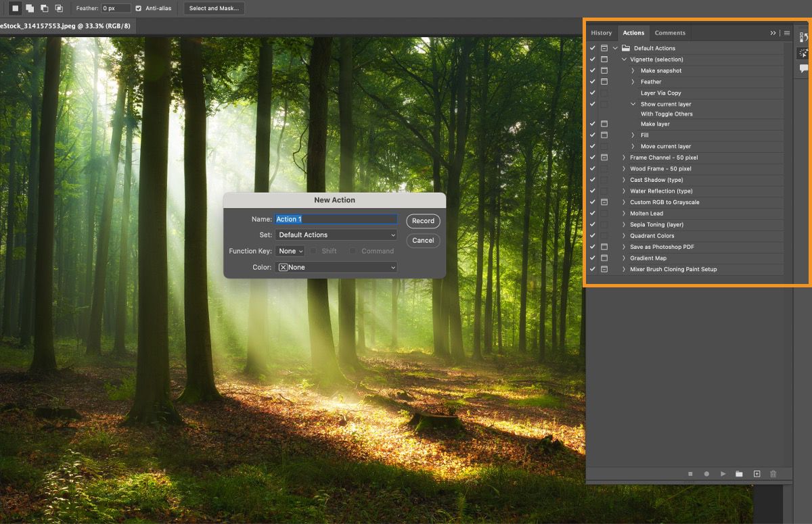This screenshot has height=524, width=812.
Task: Cancel the New Action dialog
Action: coord(422,241)
